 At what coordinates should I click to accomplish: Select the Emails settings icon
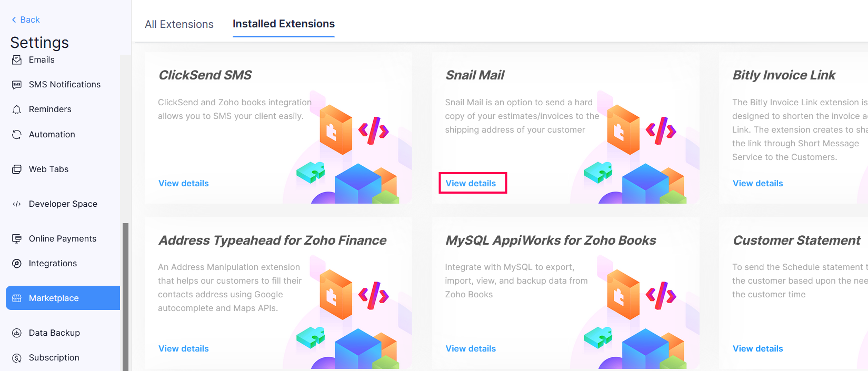pyautogui.click(x=16, y=59)
